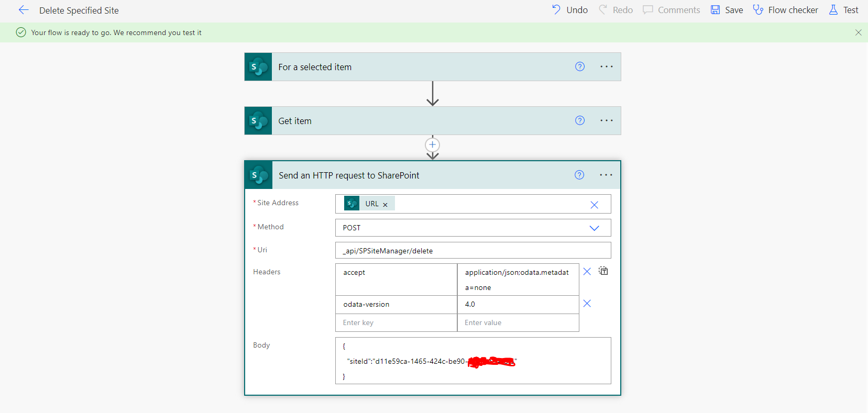This screenshot has height=413, width=868.
Task: Click the Test button
Action: (x=844, y=10)
